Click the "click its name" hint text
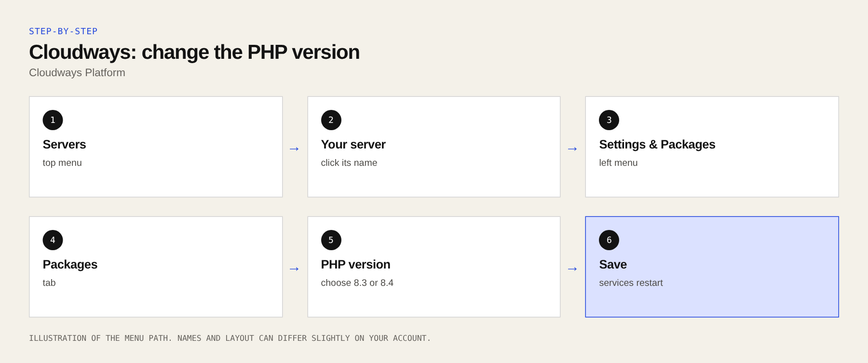The height and width of the screenshot is (363, 868). tap(349, 163)
